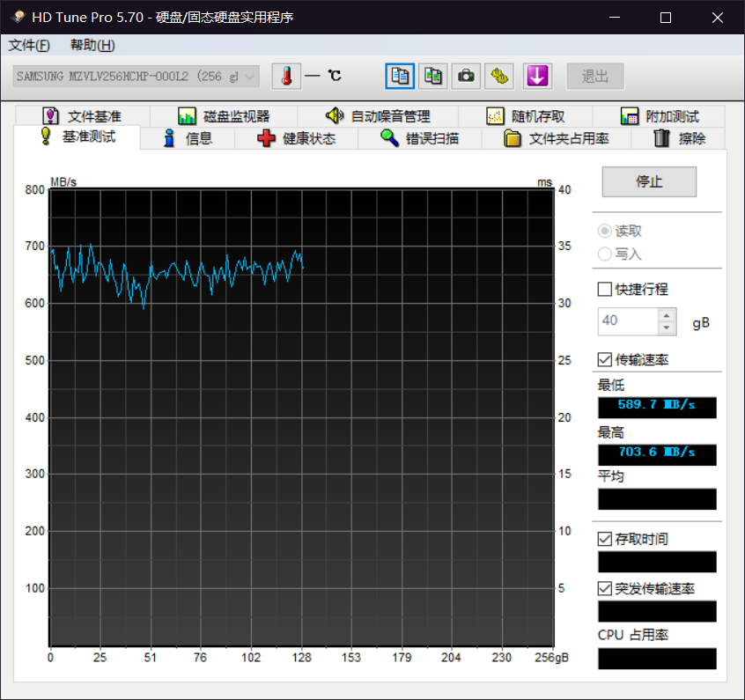Switch to the 文件基准 tab
Screen dimensions: 745x700
83,116
